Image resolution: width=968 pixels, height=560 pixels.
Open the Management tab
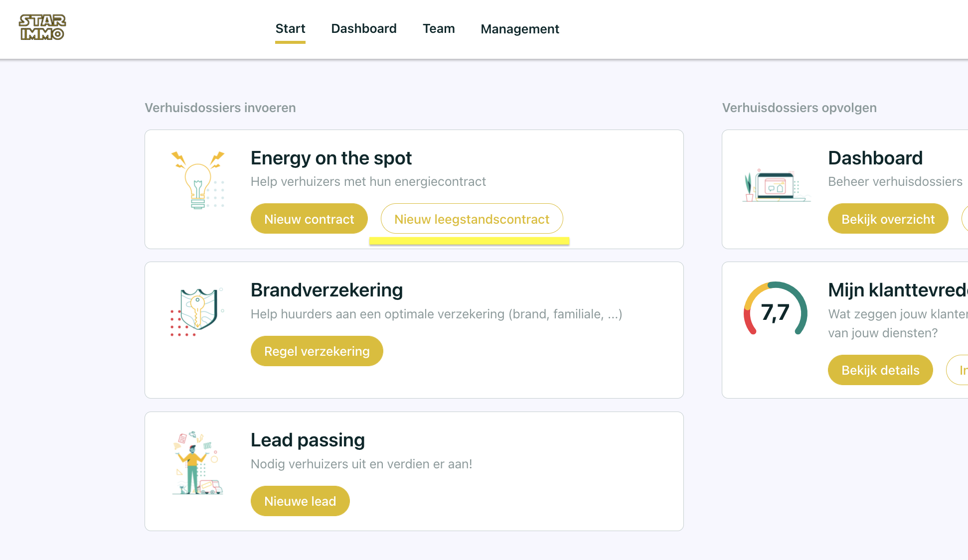click(520, 29)
